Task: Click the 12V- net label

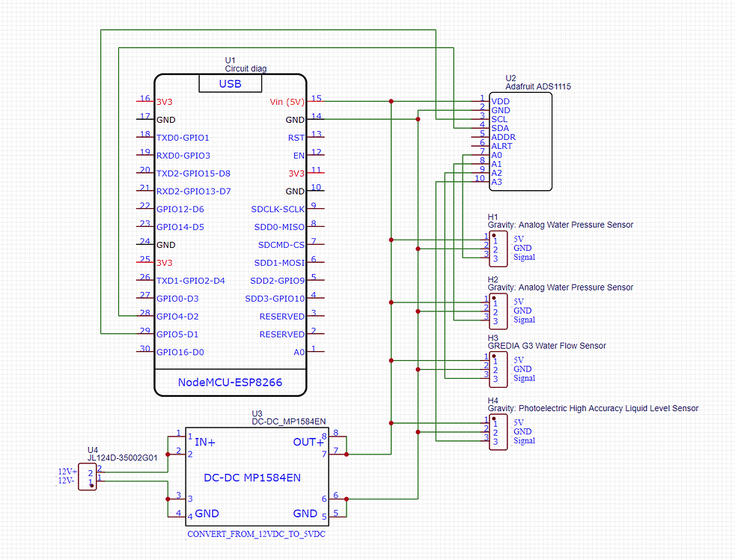Action: tap(67, 480)
